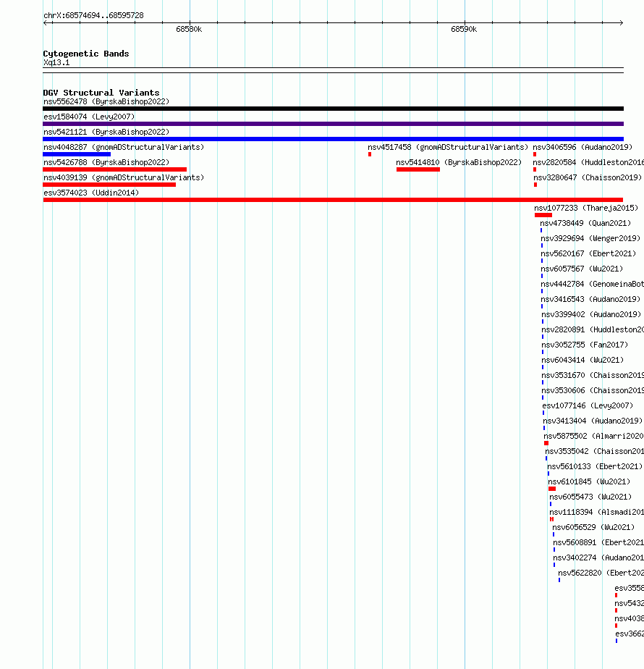Image resolution: width=644 pixels, height=669 pixels.
Task: Click the left scroll arrow on ruler
Action: pos(46,22)
